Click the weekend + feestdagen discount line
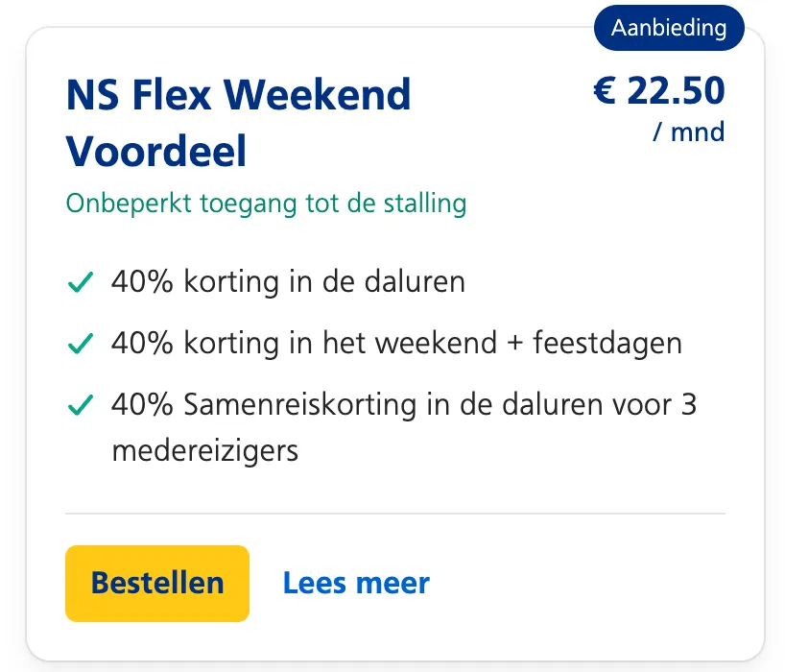Viewport: 785px width, 672px height. (396, 343)
